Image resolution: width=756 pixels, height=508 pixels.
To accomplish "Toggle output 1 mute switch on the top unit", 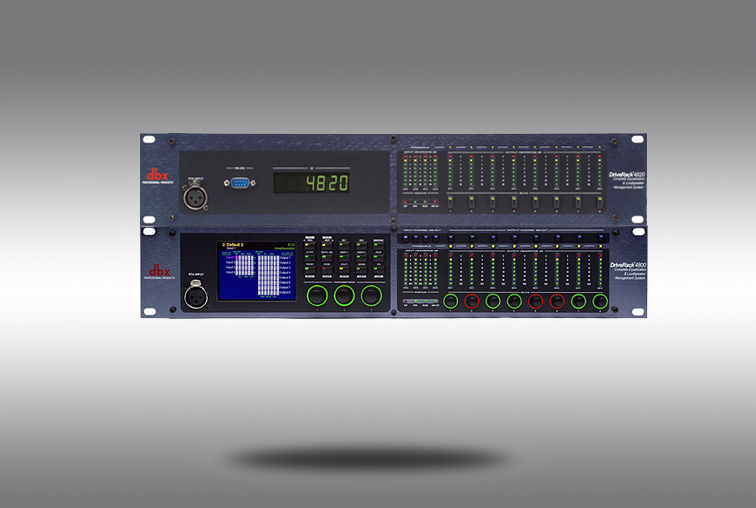I will click(x=451, y=203).
